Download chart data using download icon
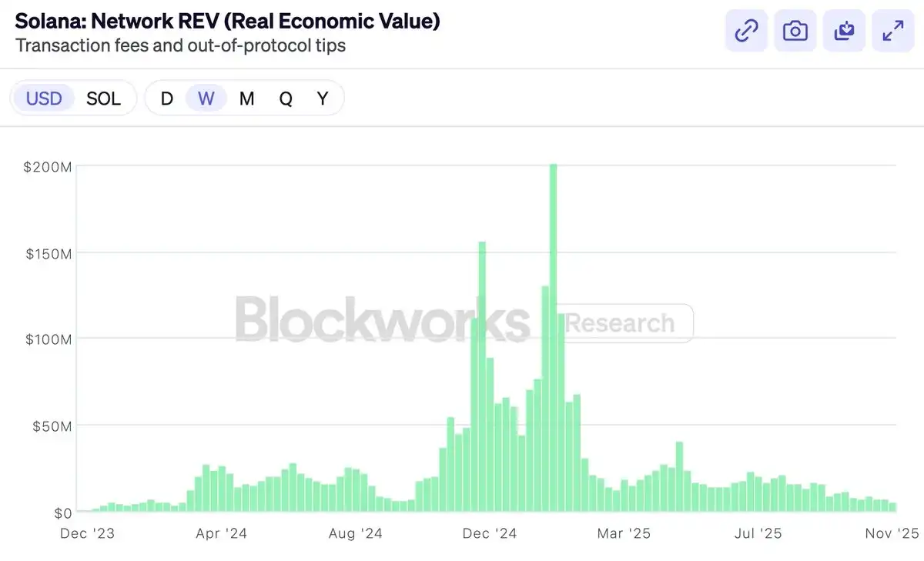Screen dimensions: 924x561 pos(844,31)
